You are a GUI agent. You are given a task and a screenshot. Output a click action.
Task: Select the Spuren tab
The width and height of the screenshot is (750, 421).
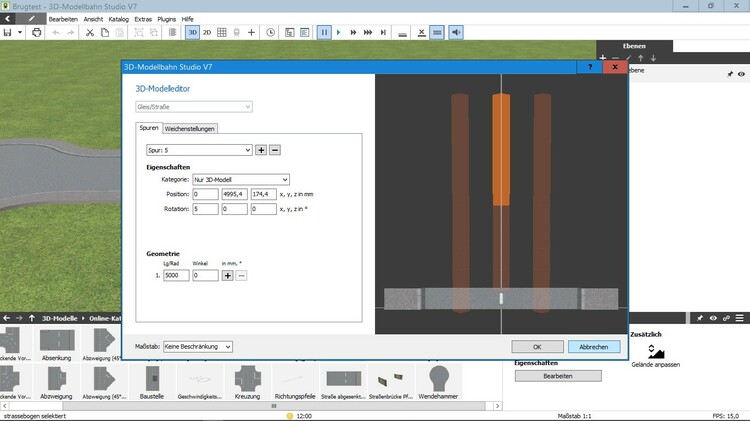149,128
